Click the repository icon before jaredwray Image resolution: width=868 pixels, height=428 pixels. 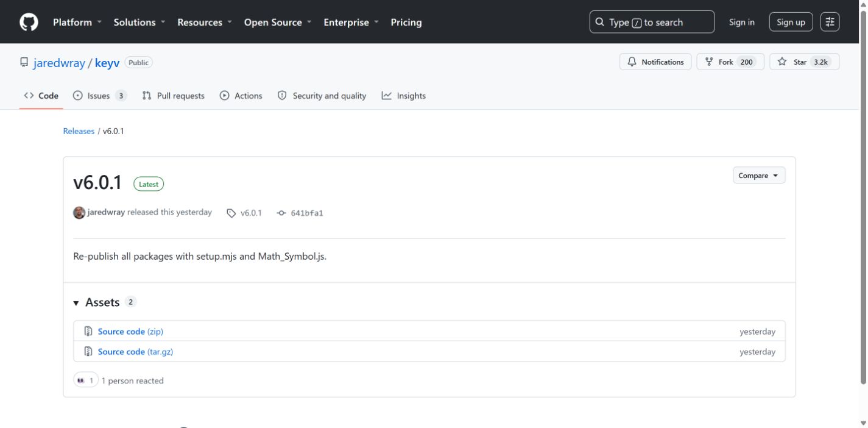click(24, 62)
